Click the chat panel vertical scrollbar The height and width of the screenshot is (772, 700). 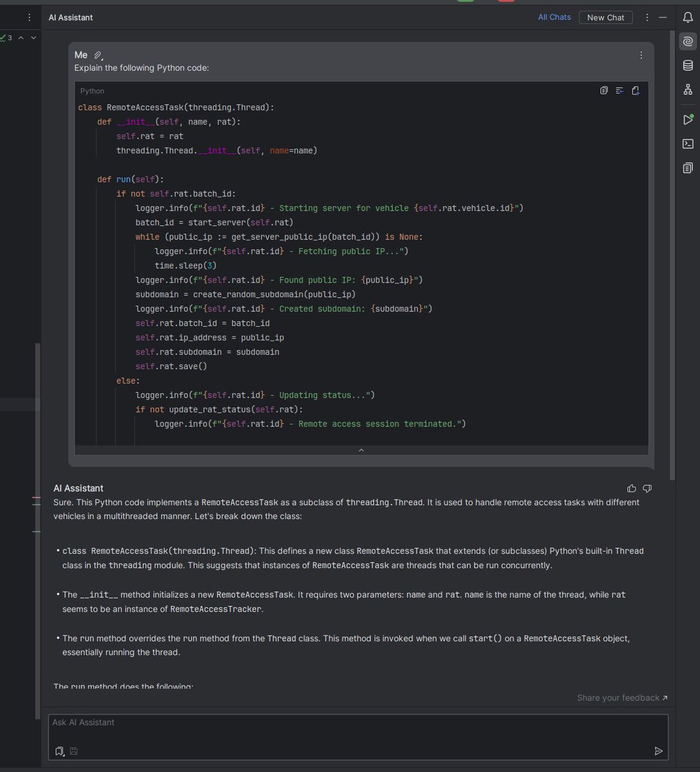tap(672, 254)
